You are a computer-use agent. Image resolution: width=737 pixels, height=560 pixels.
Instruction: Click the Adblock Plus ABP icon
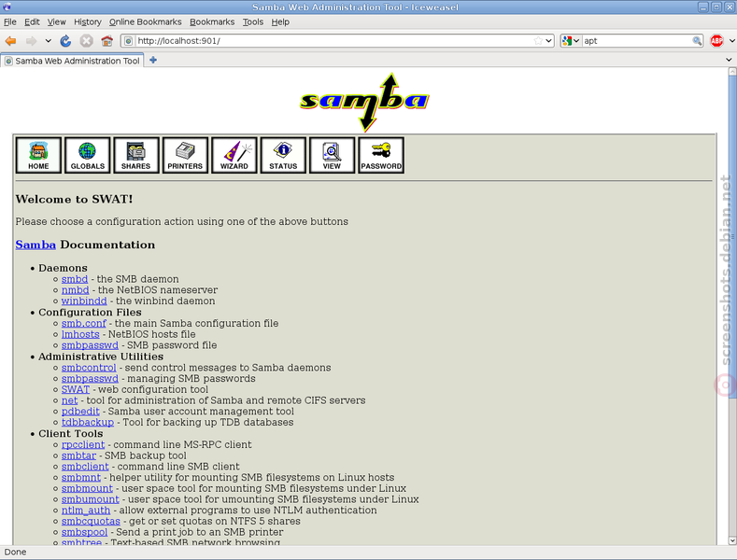click(x=716, y=41)
